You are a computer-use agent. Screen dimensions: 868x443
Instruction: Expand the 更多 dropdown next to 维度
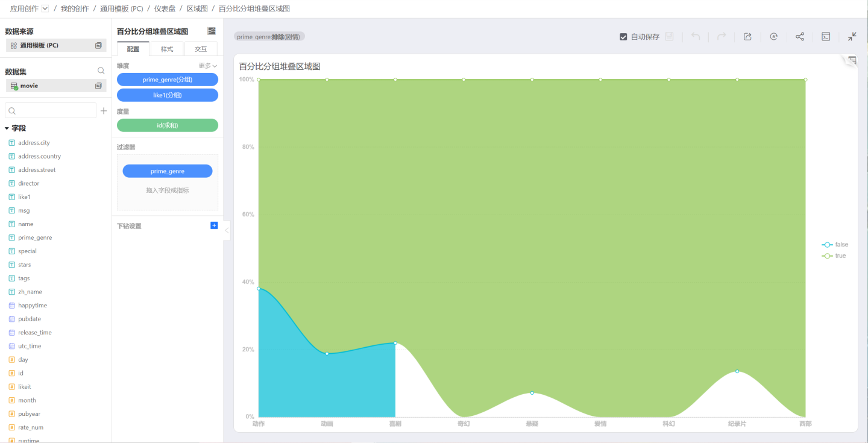[208, 66]
